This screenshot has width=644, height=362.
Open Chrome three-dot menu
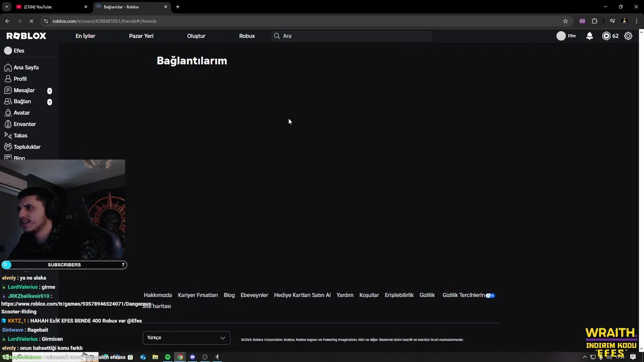[x=636, y=21]
